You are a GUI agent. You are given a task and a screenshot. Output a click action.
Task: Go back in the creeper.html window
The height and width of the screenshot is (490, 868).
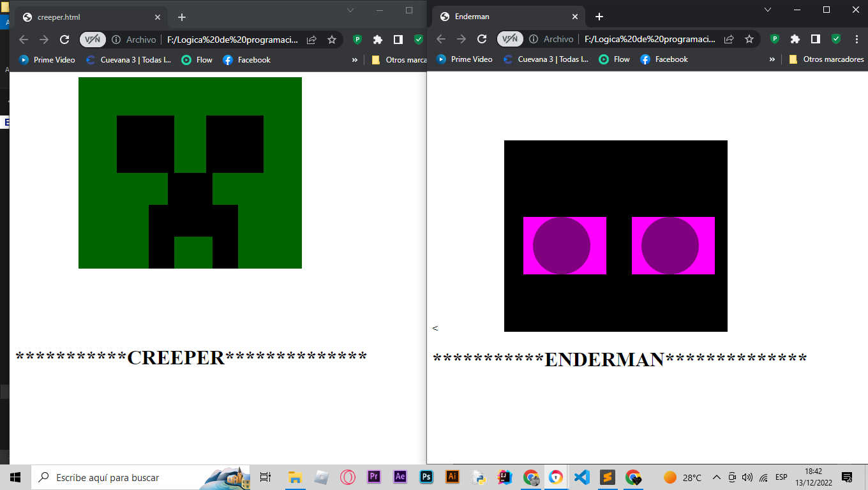(24, 40)
